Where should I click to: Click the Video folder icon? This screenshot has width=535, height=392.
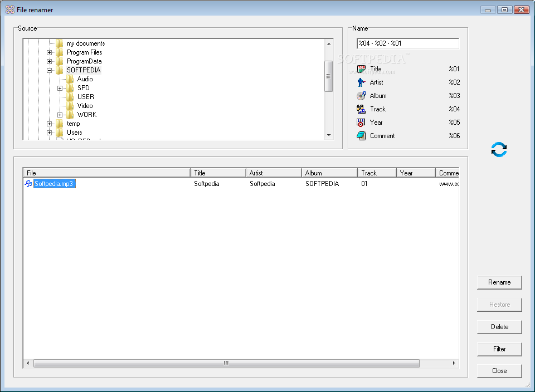(70, 106)
